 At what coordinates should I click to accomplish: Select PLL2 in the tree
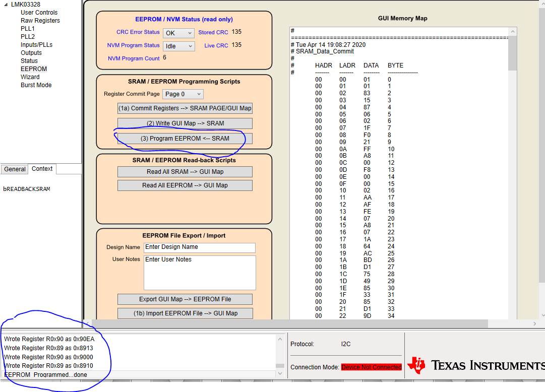point(27,36)
